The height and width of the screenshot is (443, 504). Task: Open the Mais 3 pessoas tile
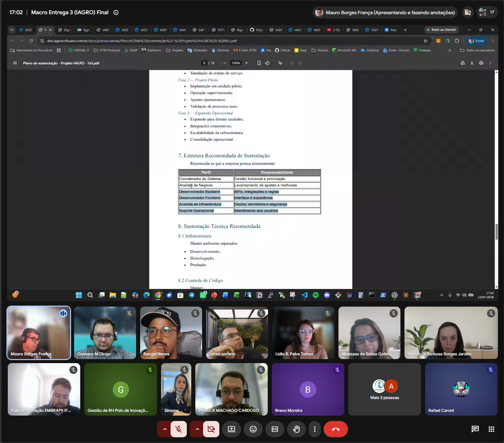(x=385, y=389)
